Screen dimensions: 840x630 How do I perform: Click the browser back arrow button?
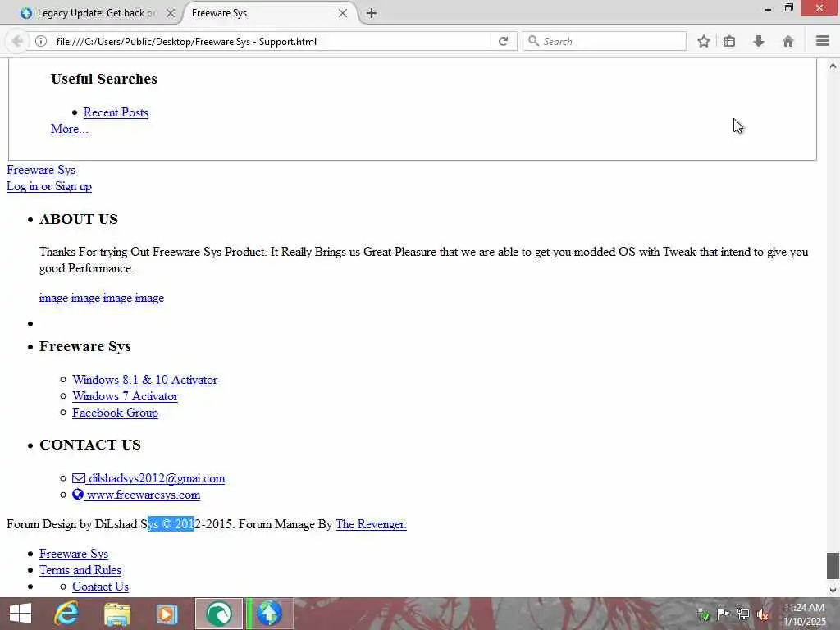(17, 41)
